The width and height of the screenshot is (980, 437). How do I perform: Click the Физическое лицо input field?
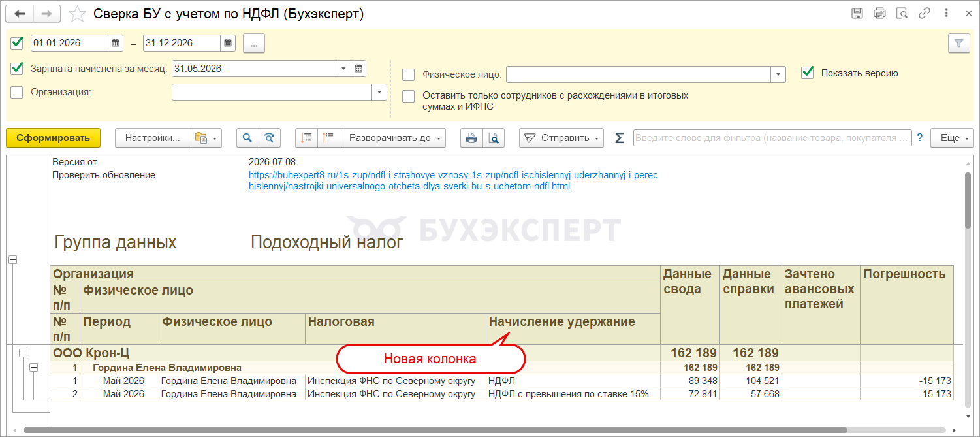click(639, 74)
